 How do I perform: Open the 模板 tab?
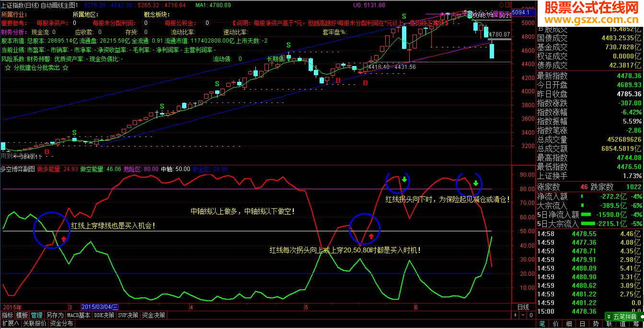tap(22, 315)
